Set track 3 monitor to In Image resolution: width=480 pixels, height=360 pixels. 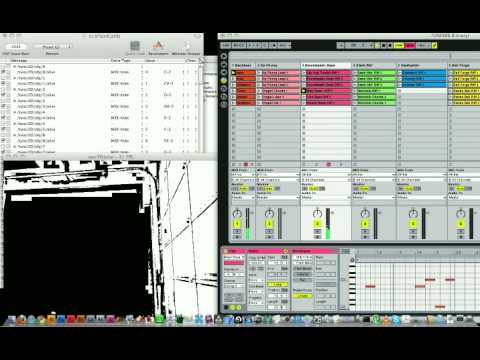click(306, 189)
